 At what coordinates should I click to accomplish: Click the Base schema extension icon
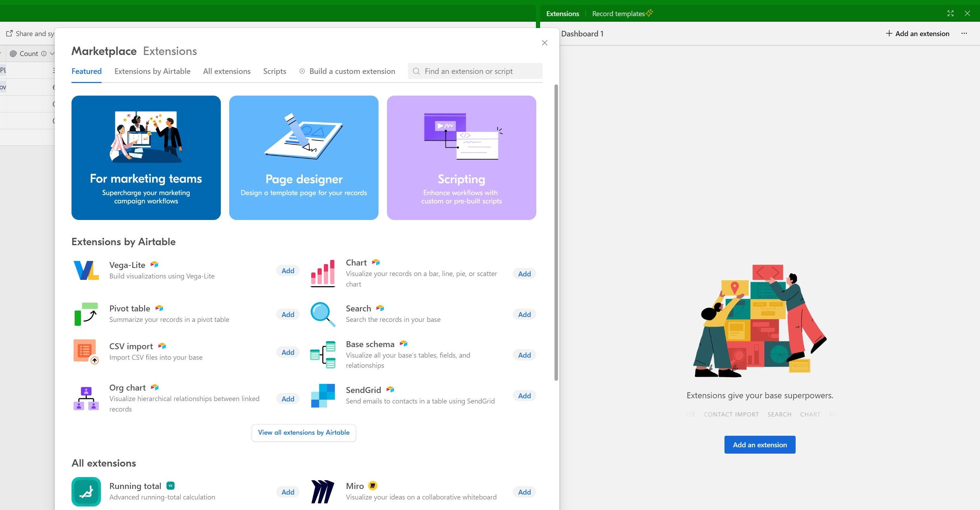(x=322, y=354)
